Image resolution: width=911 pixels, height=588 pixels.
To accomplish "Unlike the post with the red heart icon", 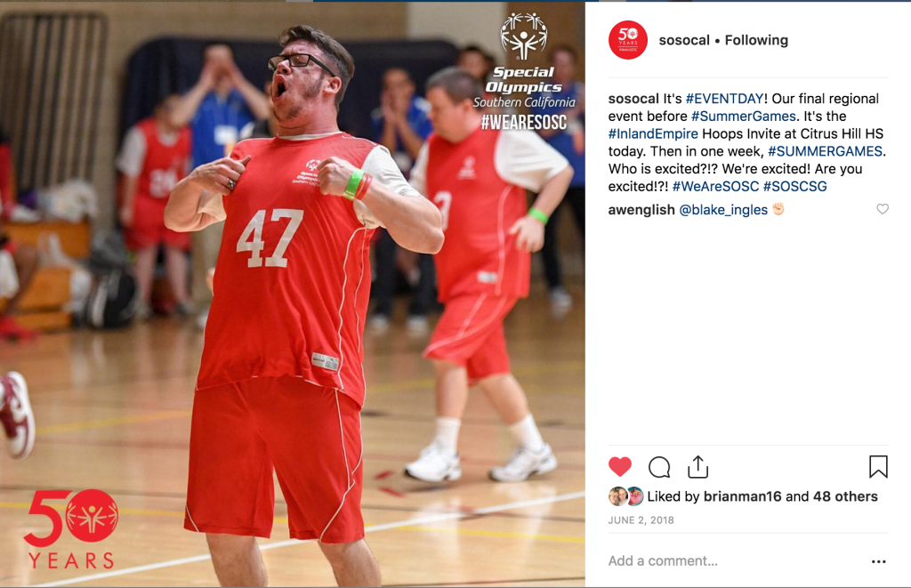I will click(x=620, y=466).
